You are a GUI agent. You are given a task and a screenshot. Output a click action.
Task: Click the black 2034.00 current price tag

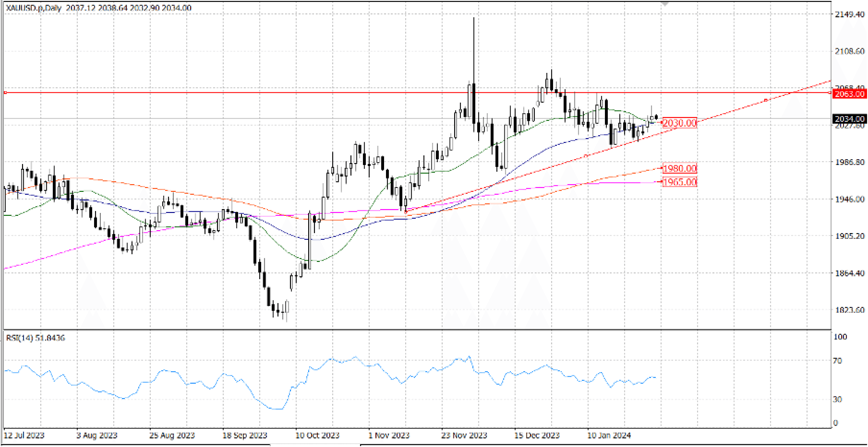(849, 119)
